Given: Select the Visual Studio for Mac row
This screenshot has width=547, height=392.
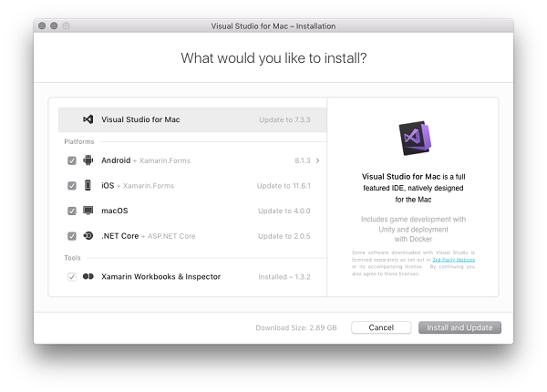Looking at the screenshot, I should 192,119.
